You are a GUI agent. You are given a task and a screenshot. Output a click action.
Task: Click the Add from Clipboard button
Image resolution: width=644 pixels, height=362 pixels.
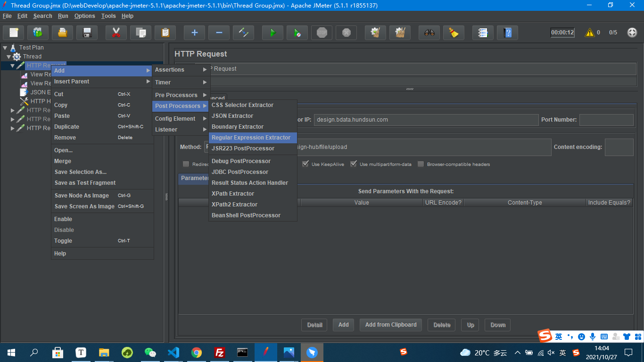click(x=390, y=325)
